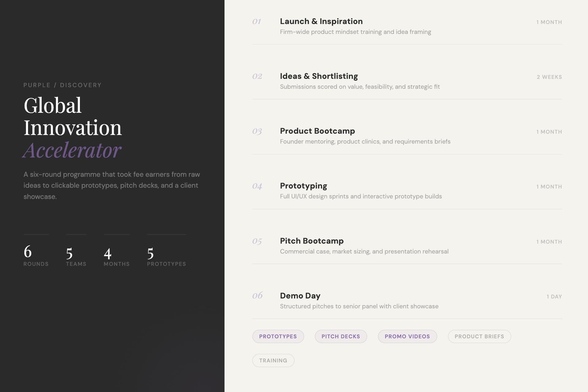Open the Launch & Inspiration round
This screenshot has height=392, width=588.
(x=321, y=21)
